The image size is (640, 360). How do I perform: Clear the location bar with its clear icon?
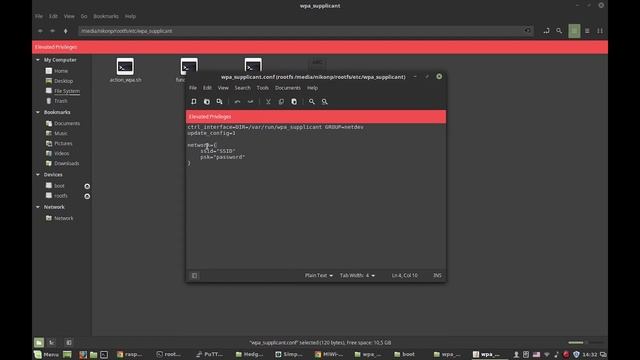(527, 31)
